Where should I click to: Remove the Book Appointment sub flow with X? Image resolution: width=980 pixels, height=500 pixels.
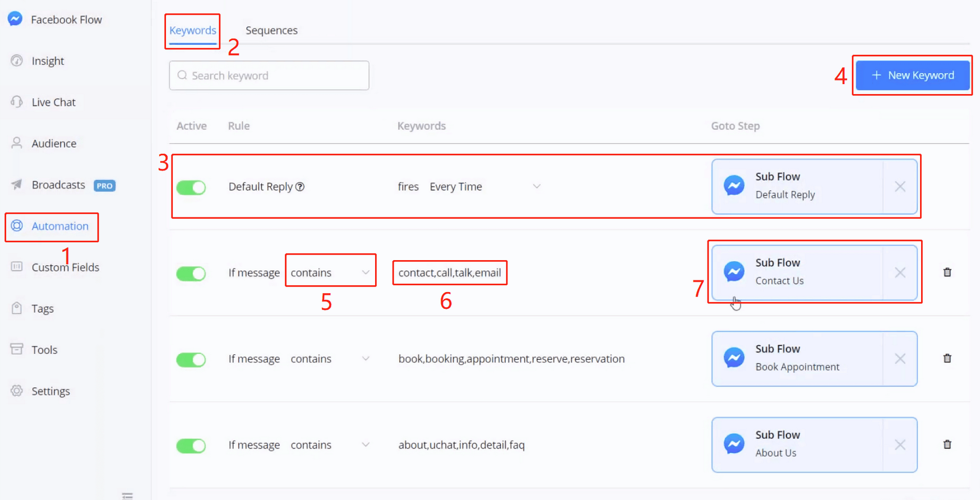[900, 359]
